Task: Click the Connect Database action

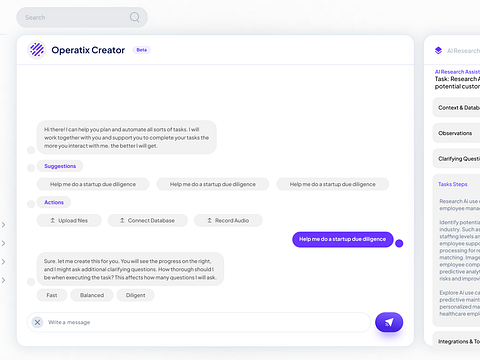Action: pos(148,220)
